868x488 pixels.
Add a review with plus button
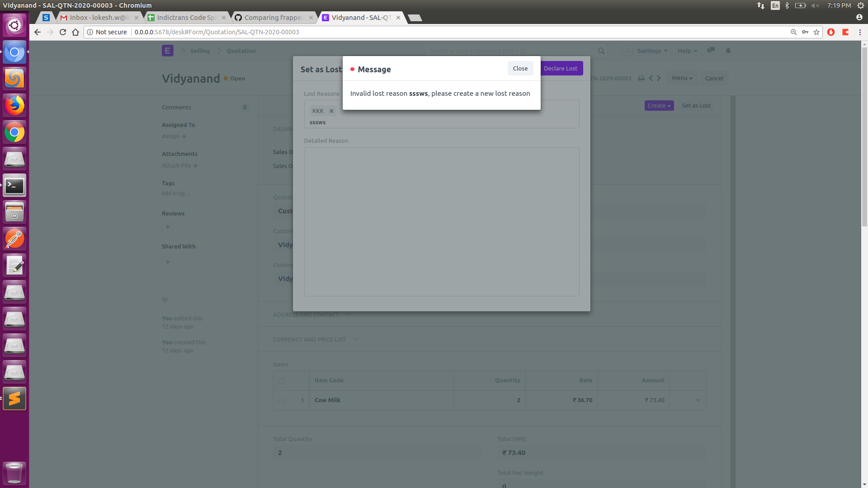click(x=168, y=227)
